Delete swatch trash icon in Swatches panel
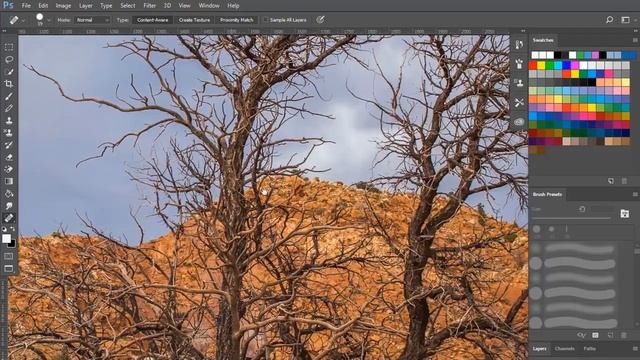Image resolution: width=640 pixels, height=360 pixels. (x=624, y=181)
